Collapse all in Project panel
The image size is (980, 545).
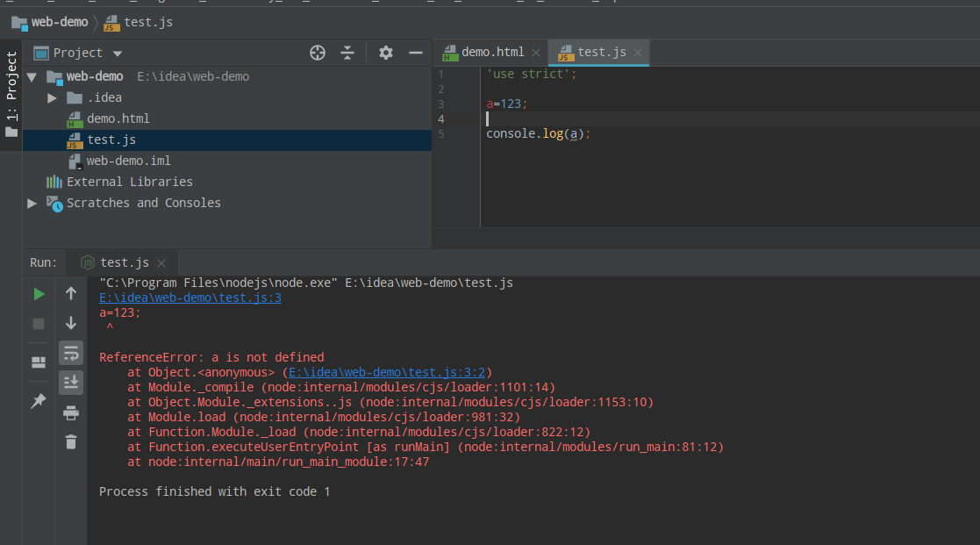(347, 54)
